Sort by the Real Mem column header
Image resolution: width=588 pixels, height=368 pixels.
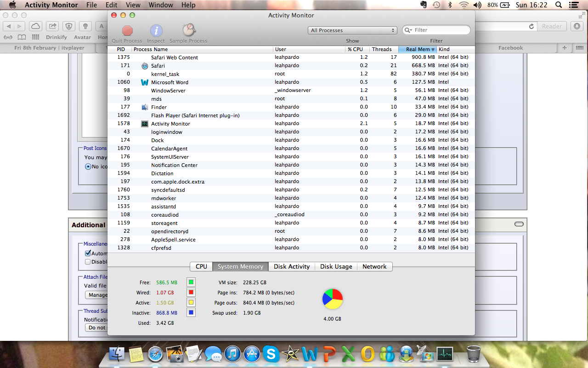(417, 49)
